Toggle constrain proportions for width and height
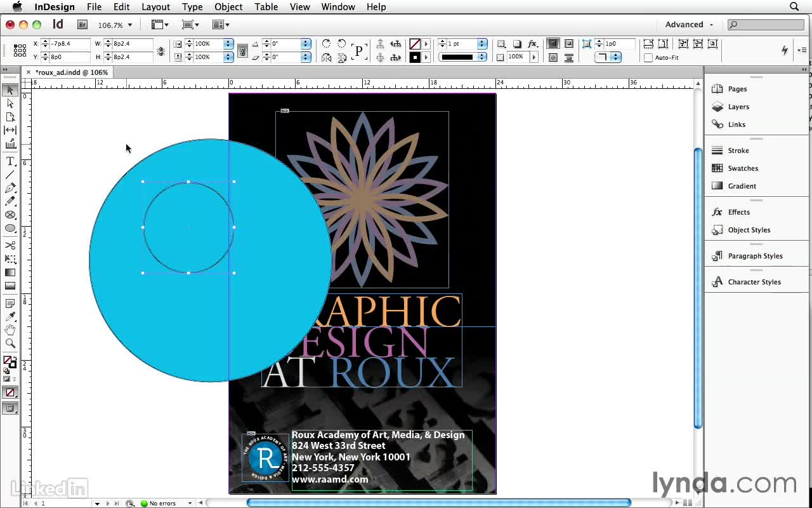This screenshot has height=508, width=812. [160, 51]
